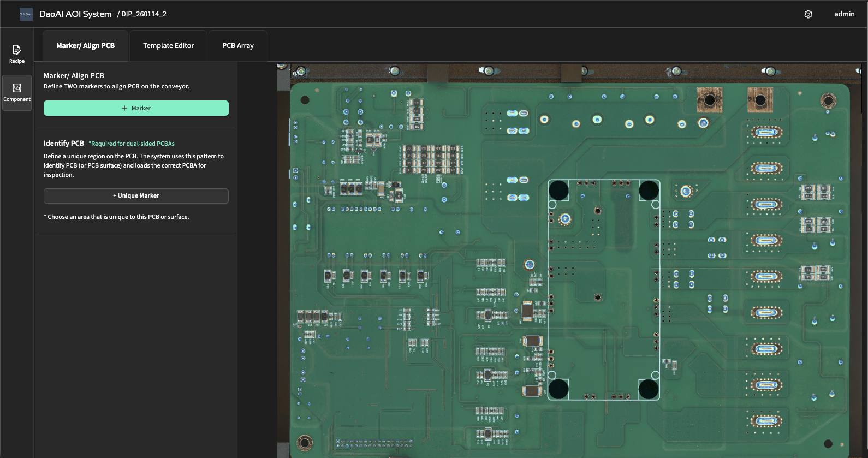
Task: Click top-left black hole inside white outline
Action: pyautogui.click(x=558, y=191)
